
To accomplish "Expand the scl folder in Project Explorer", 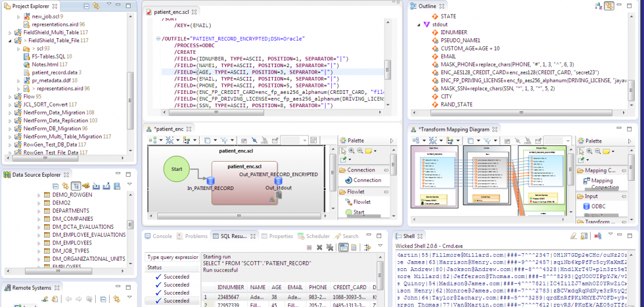I will tap(19, 48).
